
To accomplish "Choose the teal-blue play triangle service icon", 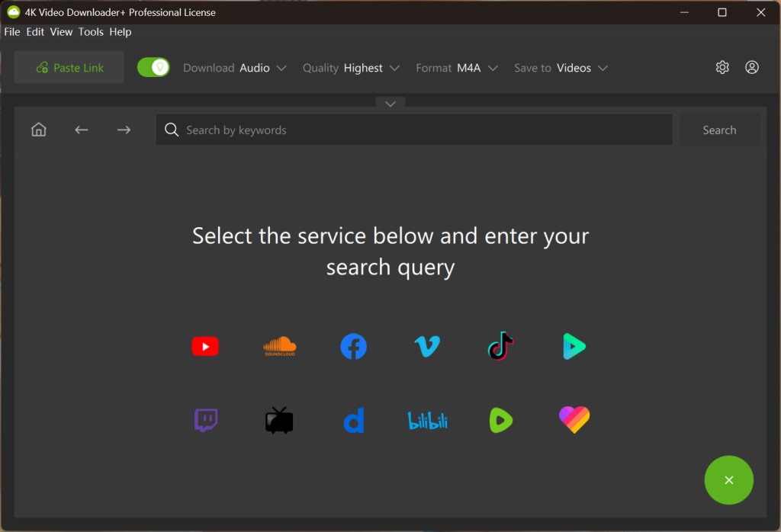I will (574, 346).
